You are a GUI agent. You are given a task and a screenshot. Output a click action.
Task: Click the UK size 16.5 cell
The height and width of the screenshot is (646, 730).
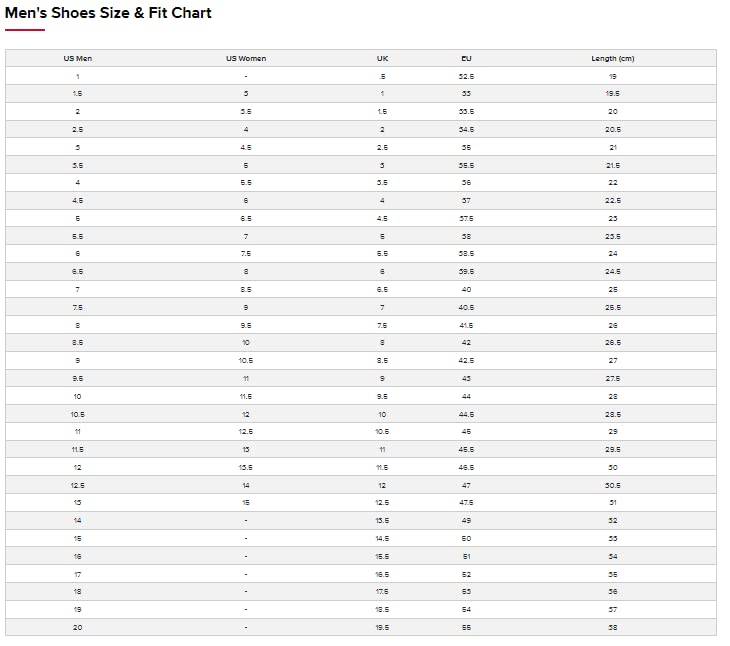(x=382, y=574)
